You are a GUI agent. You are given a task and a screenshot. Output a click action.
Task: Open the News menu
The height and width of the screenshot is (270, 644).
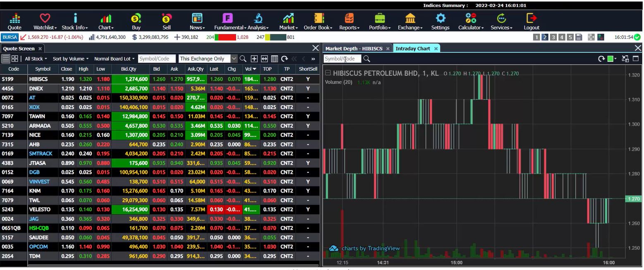197,22
